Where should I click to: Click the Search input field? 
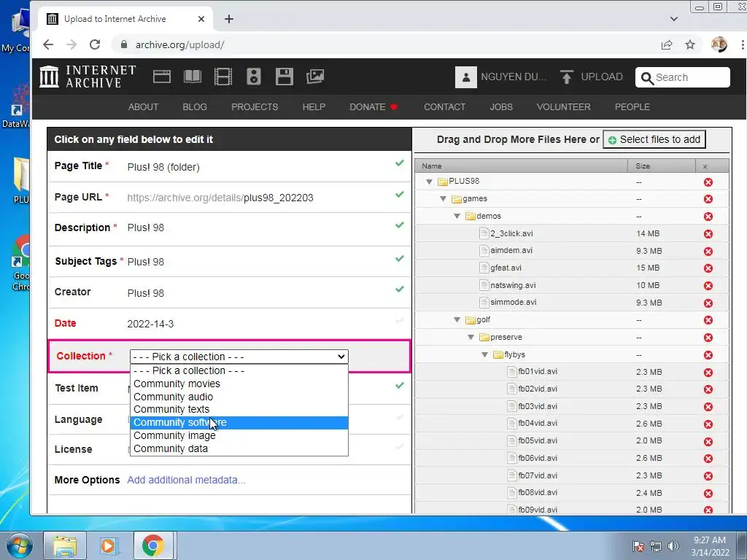point(682,77)
